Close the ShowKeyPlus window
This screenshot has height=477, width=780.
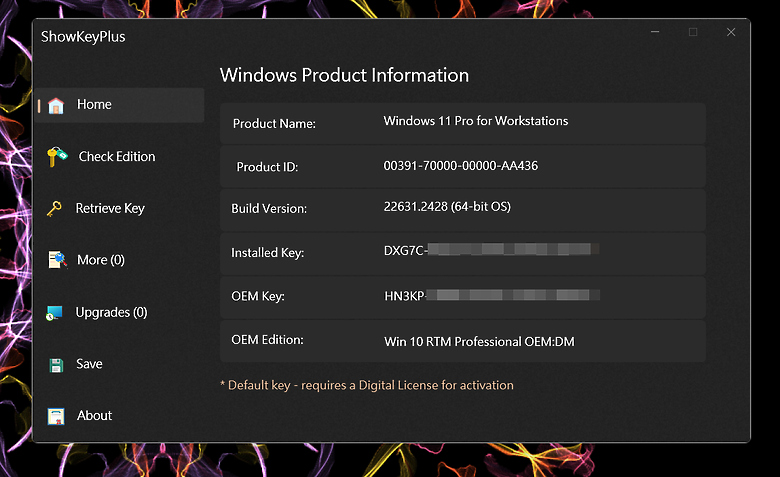(731, 32)
